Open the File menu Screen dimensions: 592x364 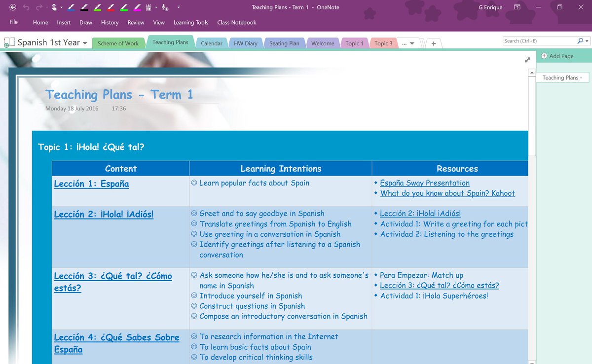14,22
